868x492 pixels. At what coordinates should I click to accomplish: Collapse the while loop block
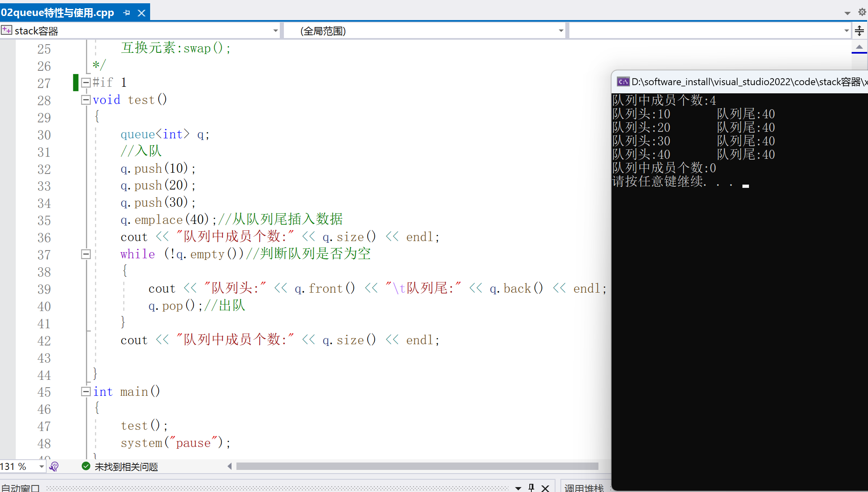(x=85, y=254)
